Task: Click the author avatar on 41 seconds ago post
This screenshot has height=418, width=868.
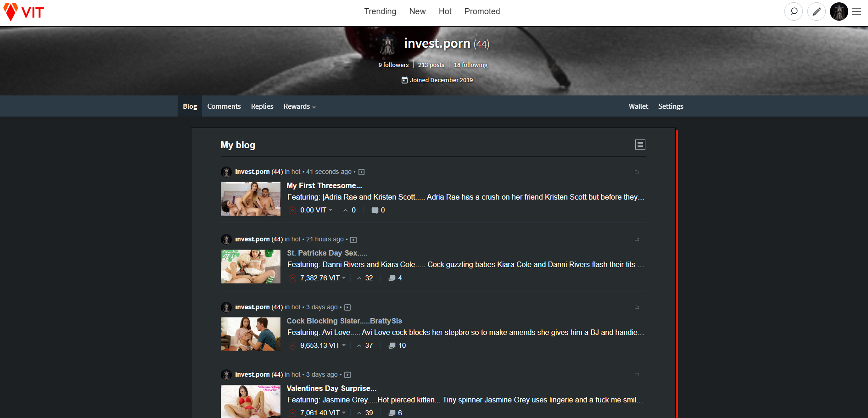Action: coord(226,172)
